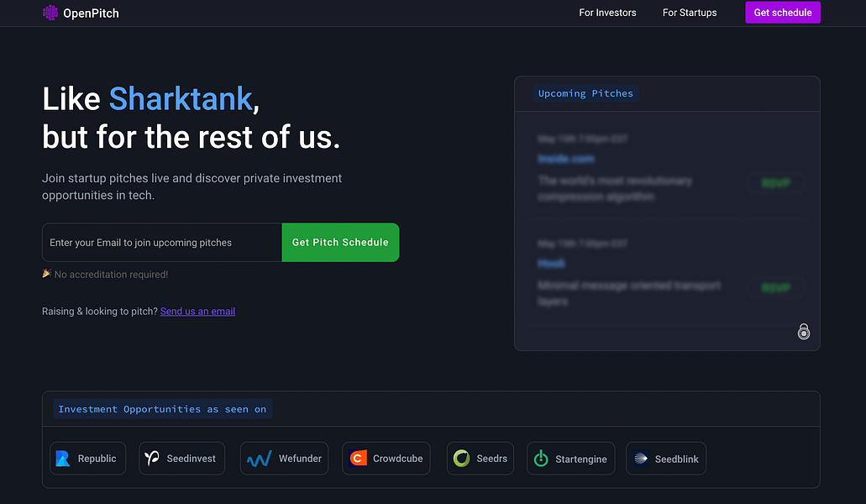
Task: Click the purple Get schedule button
Action: [x=783, y=12]
